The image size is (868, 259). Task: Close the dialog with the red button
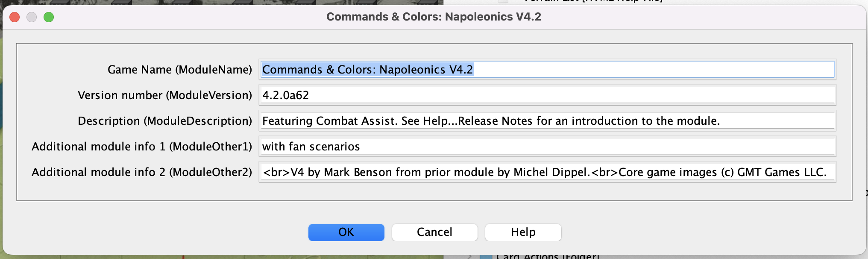point(15,17)
